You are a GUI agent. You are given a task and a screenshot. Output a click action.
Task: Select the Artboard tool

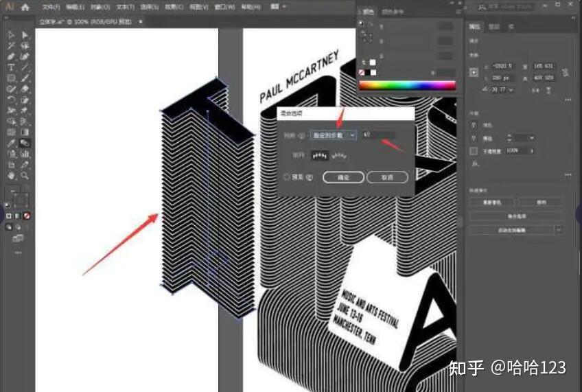pos(11,165)
